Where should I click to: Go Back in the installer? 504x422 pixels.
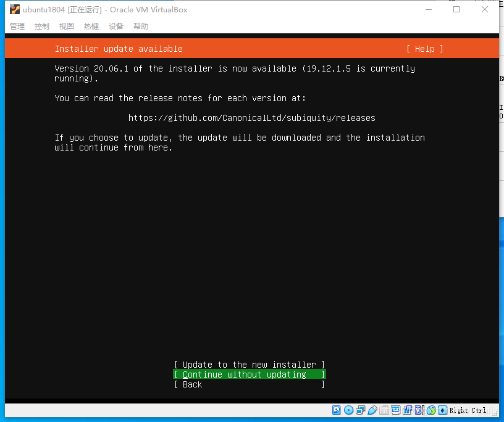point(250,384)
